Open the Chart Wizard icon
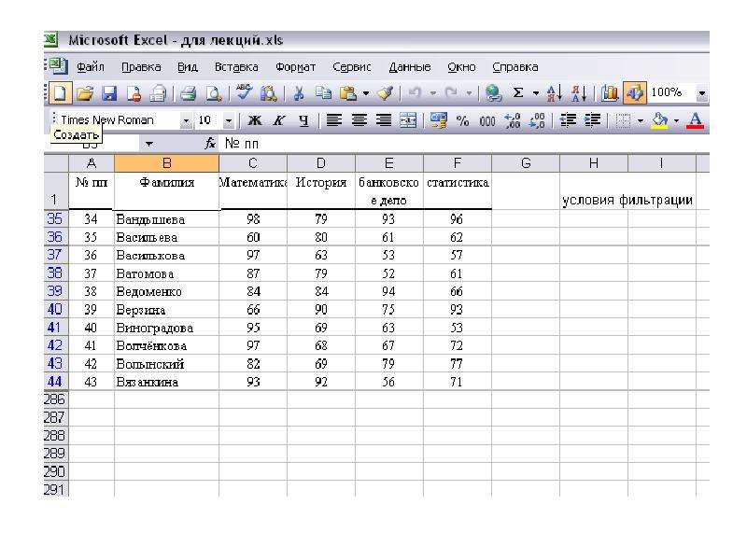 pyautogui.click(x=610, y=92)
